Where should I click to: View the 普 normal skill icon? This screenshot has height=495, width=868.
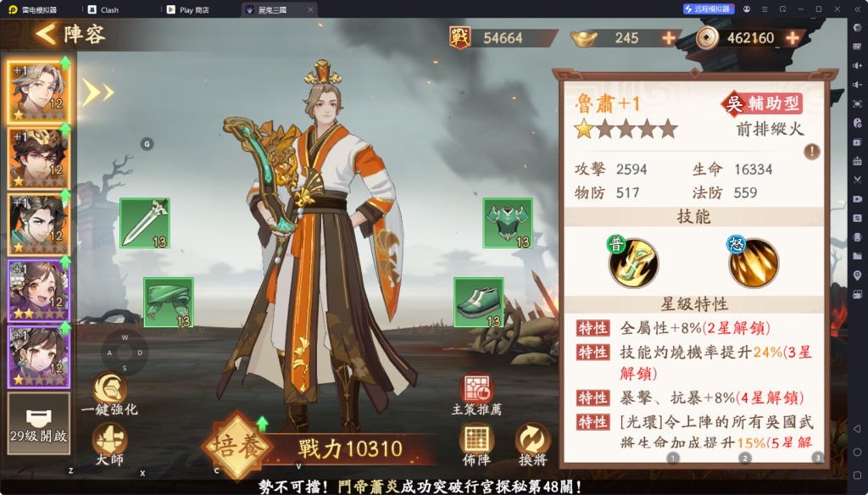coord(633,263)
